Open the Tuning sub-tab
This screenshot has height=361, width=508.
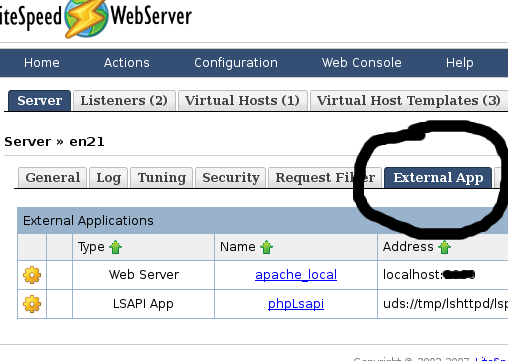pos(162,178)
